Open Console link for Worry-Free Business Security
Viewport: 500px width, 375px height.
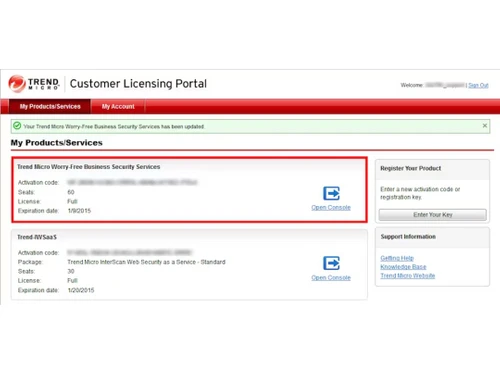click(x=331, y=207)
